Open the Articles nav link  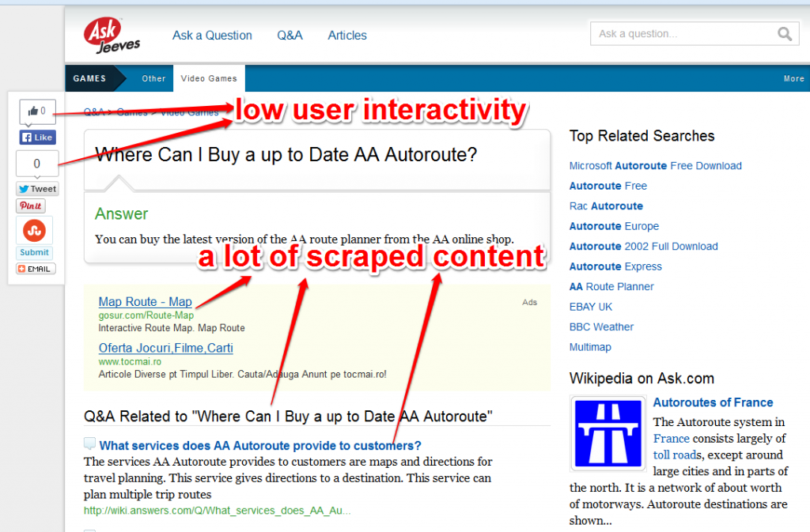[x=347, y=35]
